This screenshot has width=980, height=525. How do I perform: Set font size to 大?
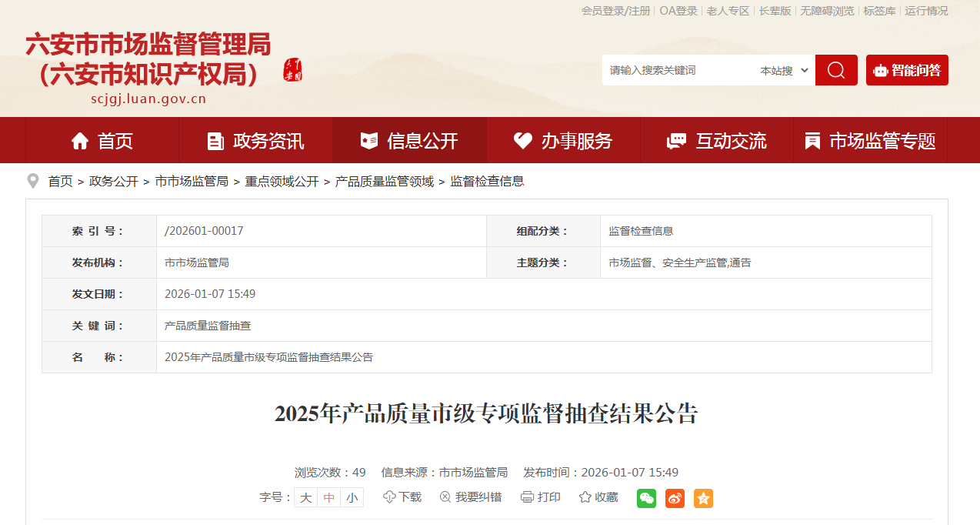[305, 497]
